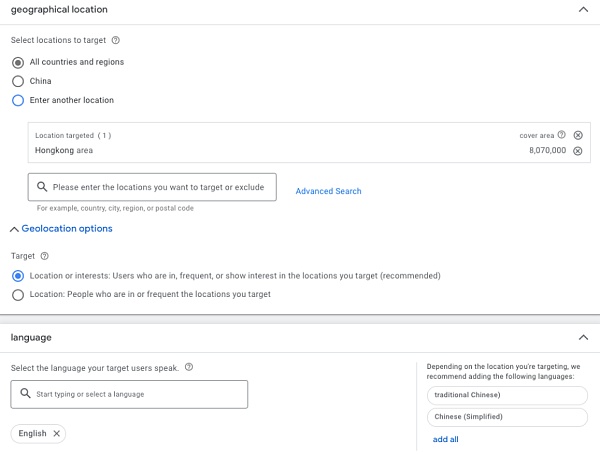Click search icon in language field
Viewport: 600px width, 454px height.
click(25, 394)
